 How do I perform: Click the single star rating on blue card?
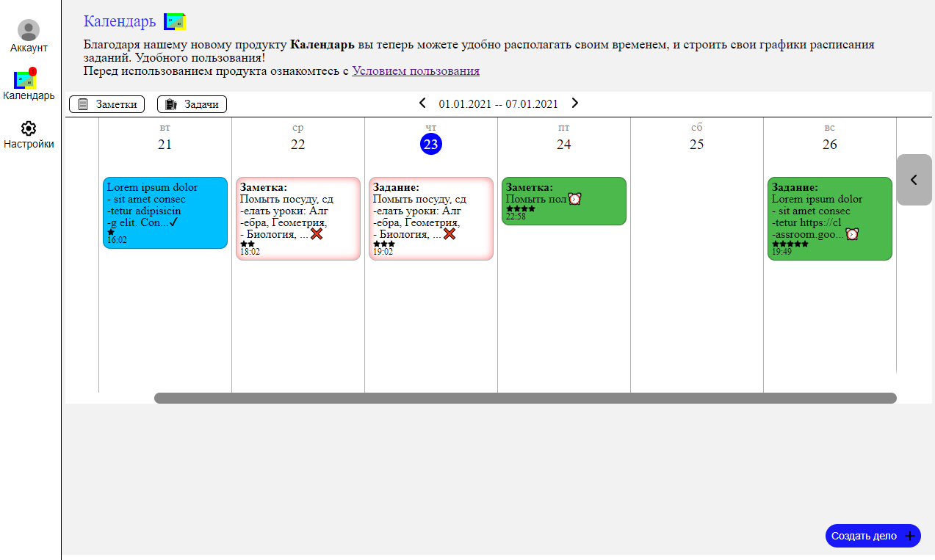tap(111, 232)
